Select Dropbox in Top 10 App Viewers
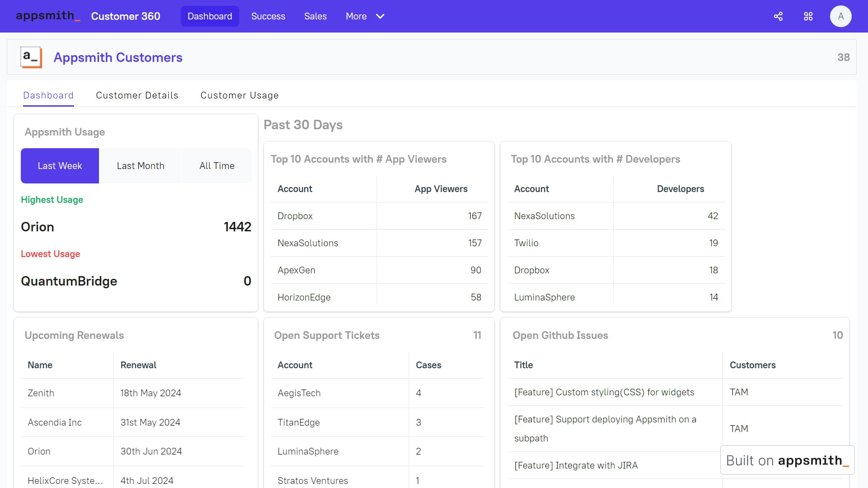The height and width of the screenshot is (488, 868). (x=295, y=216)
